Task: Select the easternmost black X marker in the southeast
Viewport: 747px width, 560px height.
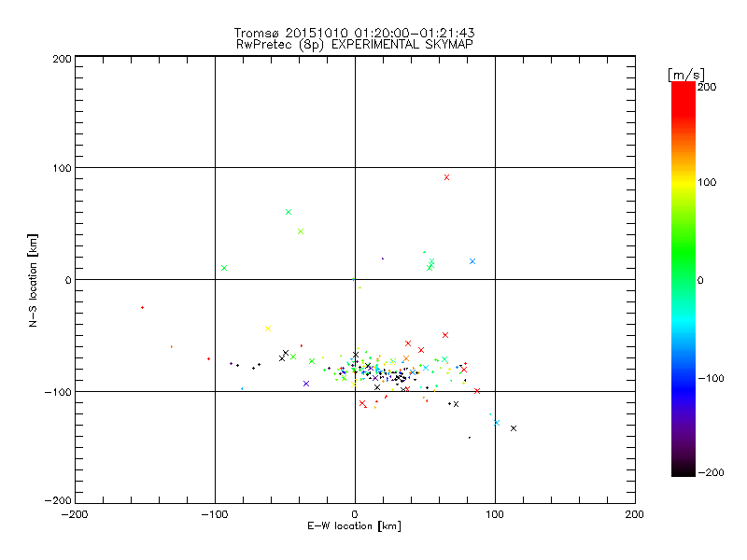Action: point(514,428)
